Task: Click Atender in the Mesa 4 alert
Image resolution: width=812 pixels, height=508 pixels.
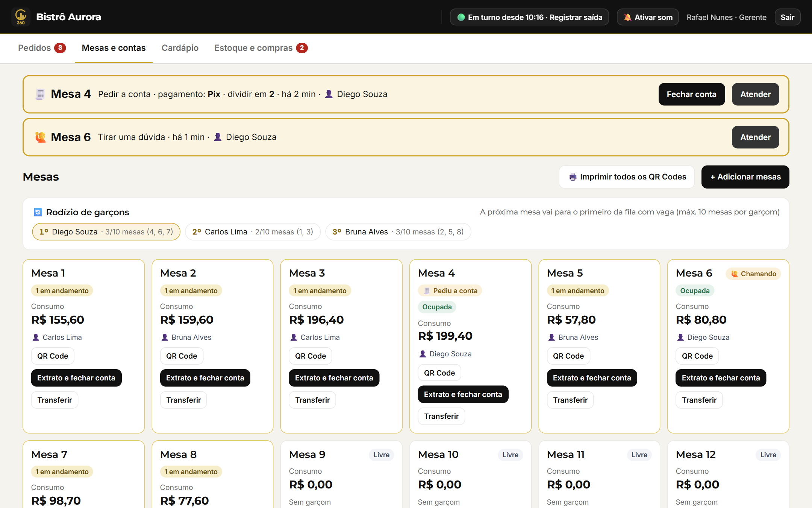Action: pyautogui.click(x=756, y=94)
